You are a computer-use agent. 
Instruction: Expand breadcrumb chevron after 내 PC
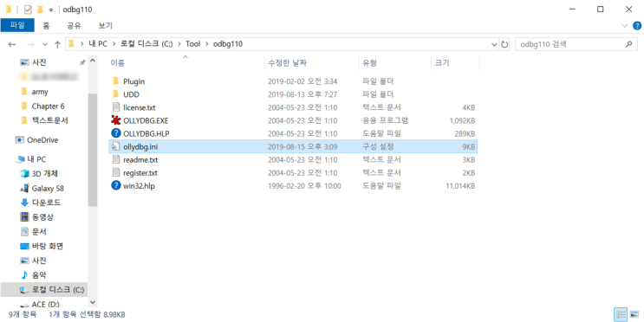click(114, 44)
